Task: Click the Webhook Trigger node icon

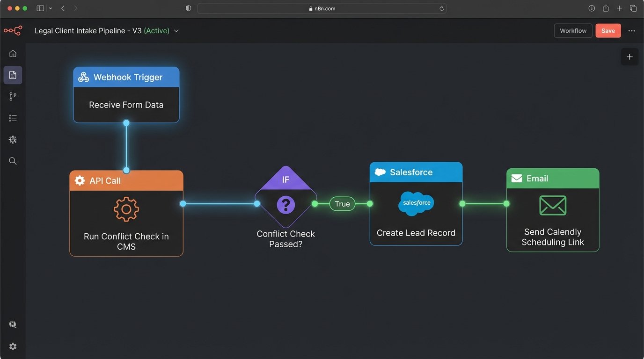Action: [x=83, y=77]
